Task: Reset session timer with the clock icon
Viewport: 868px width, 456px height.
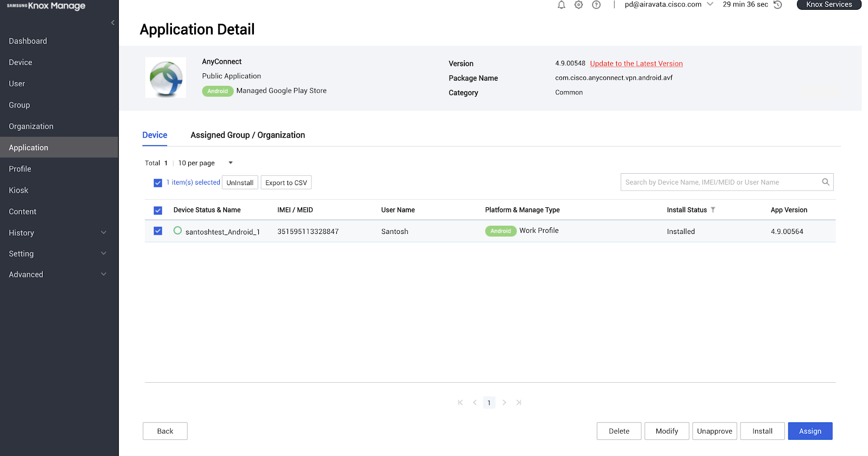Action: coord(777,5)
